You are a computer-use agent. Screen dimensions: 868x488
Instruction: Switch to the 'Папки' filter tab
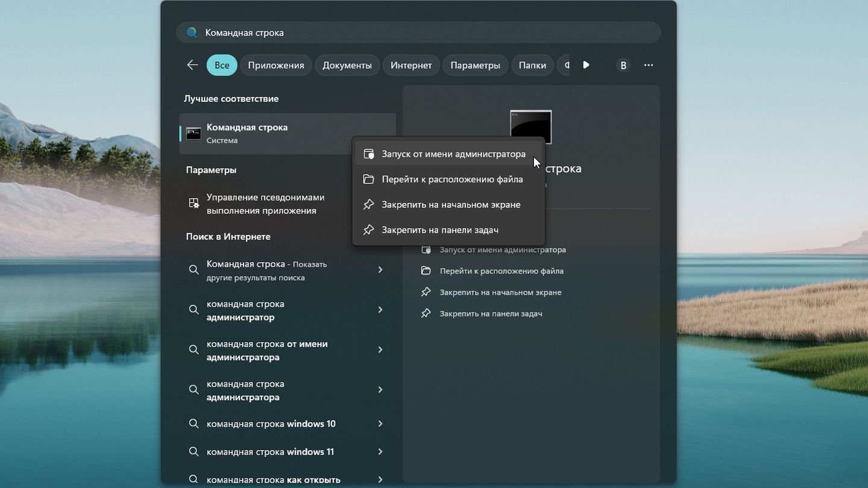(532, 65)
